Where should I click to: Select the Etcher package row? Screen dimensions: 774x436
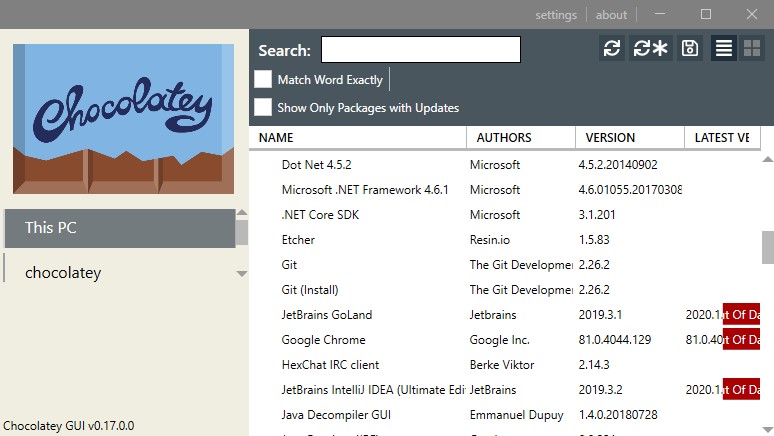[x=505, y=240]
